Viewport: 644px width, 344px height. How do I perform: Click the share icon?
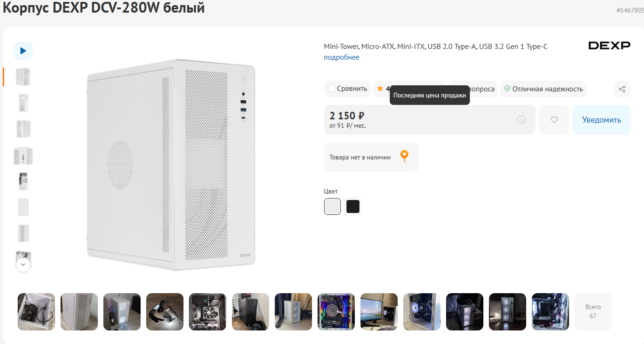tap(622, 89)
